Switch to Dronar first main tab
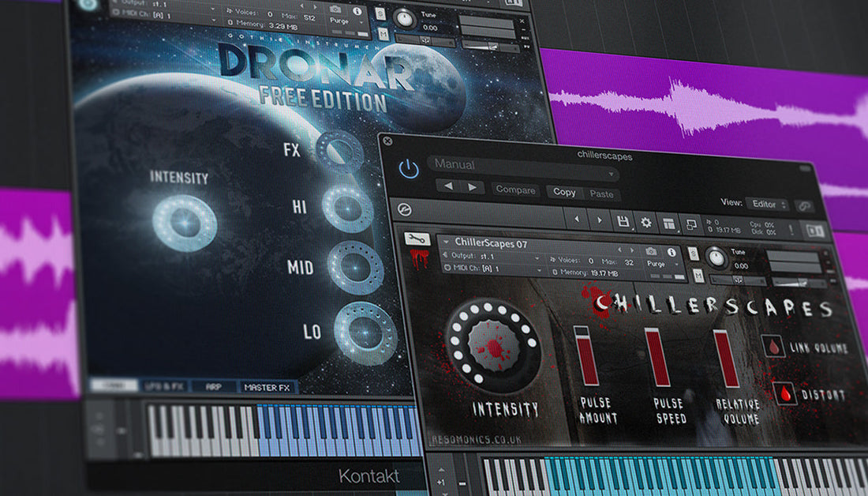 coord(114,385)
